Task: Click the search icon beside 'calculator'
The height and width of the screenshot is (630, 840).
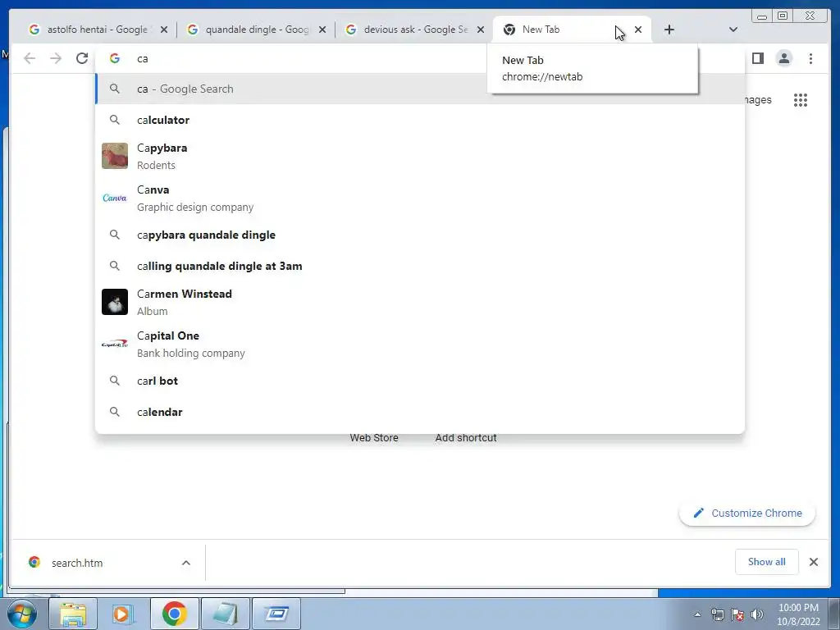Action: [x=115, y=120]
